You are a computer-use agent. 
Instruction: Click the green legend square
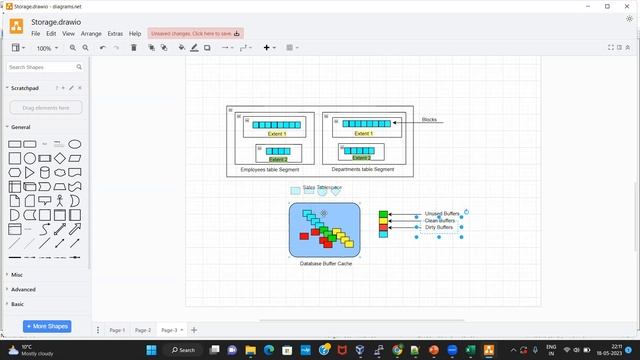383,214
